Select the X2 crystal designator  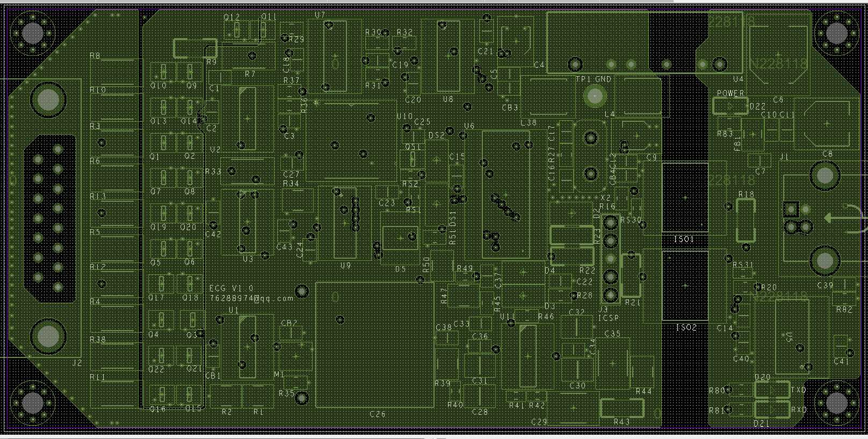coord(605,198)
